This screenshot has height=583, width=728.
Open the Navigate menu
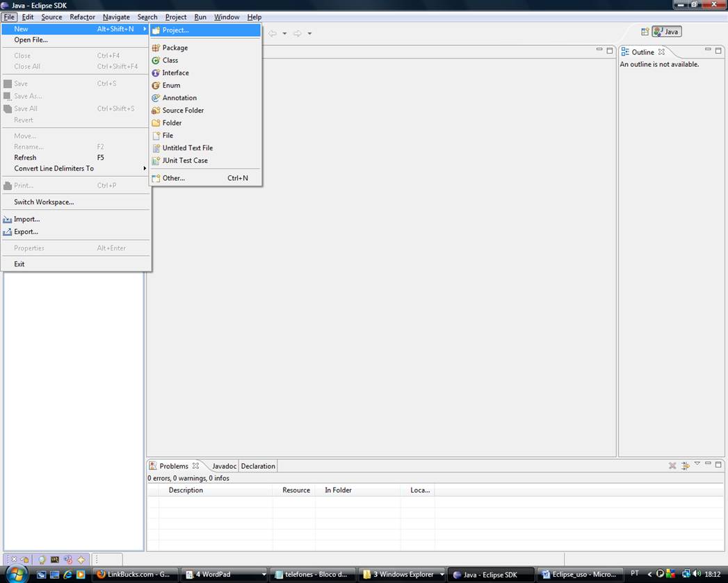[116, 17]
